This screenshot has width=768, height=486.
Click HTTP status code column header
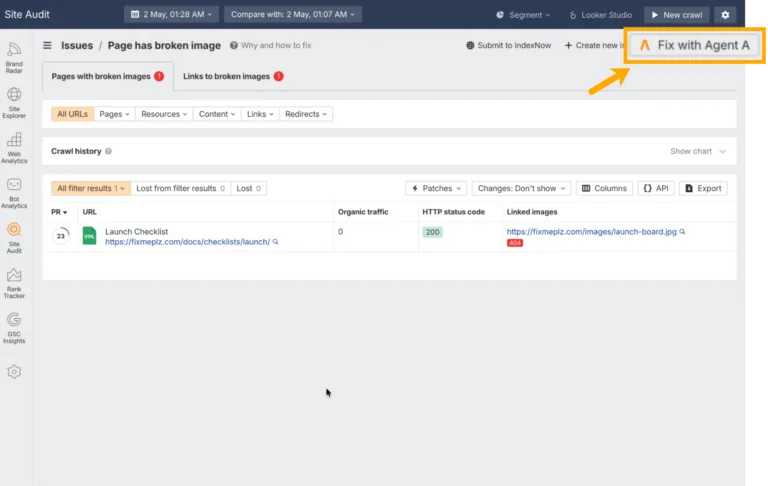click(x=454, y=212)
